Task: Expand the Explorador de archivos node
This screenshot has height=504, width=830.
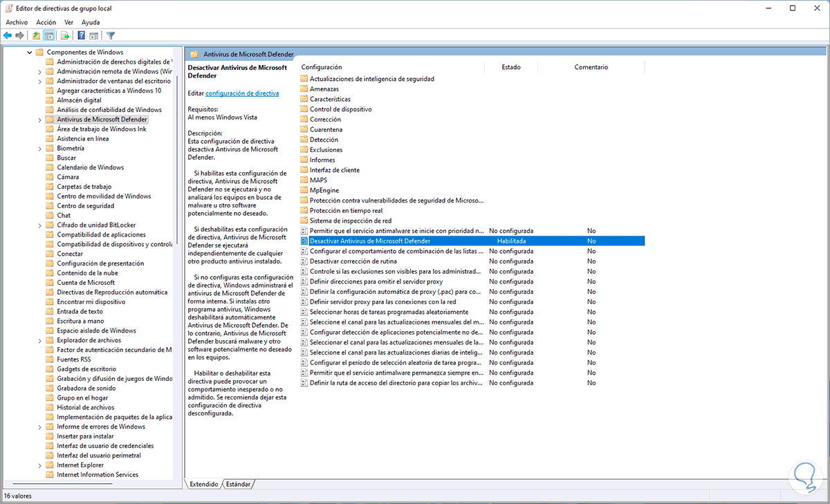Action: 39,340
